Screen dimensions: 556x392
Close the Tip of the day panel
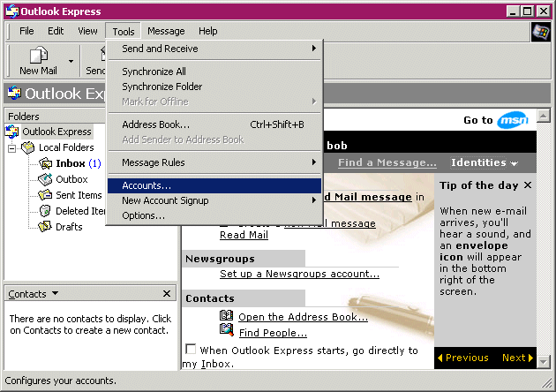[x=528, y=185]
